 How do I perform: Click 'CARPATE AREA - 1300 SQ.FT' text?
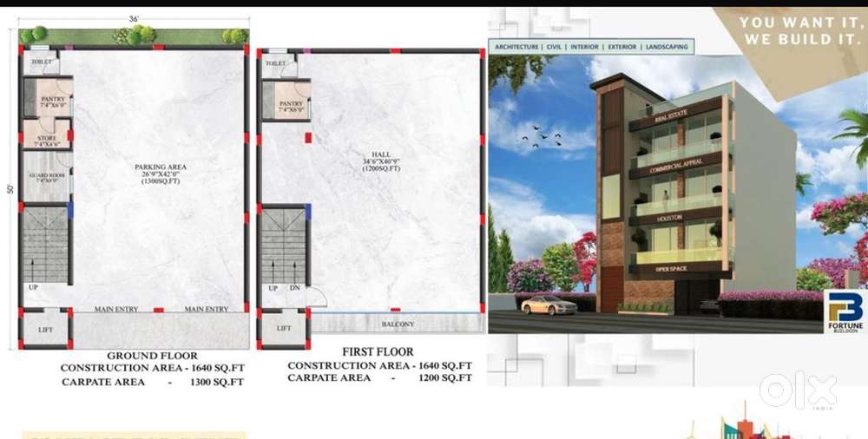pos(152,382)
